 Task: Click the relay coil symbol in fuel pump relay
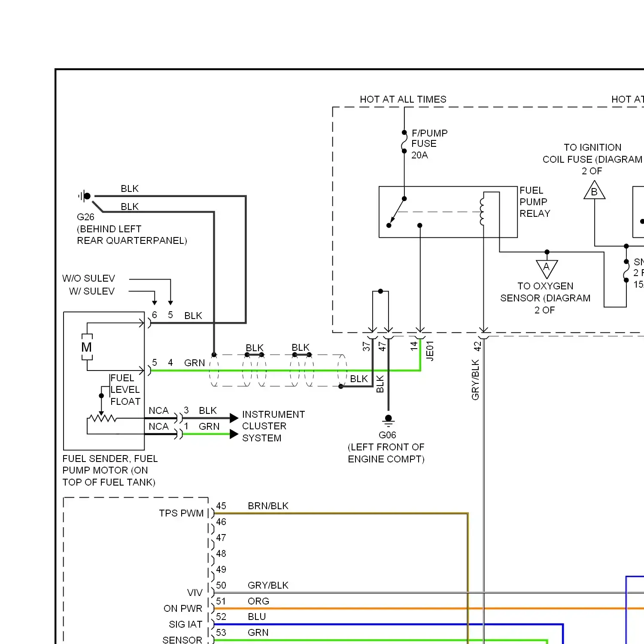482,212
